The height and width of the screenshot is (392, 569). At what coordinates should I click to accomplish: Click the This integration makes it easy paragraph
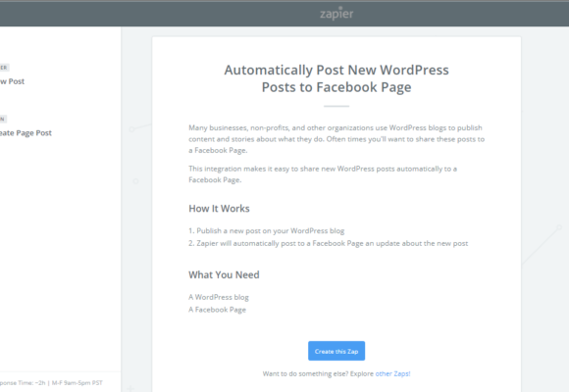pyautogui.click(x=323, y=174)
